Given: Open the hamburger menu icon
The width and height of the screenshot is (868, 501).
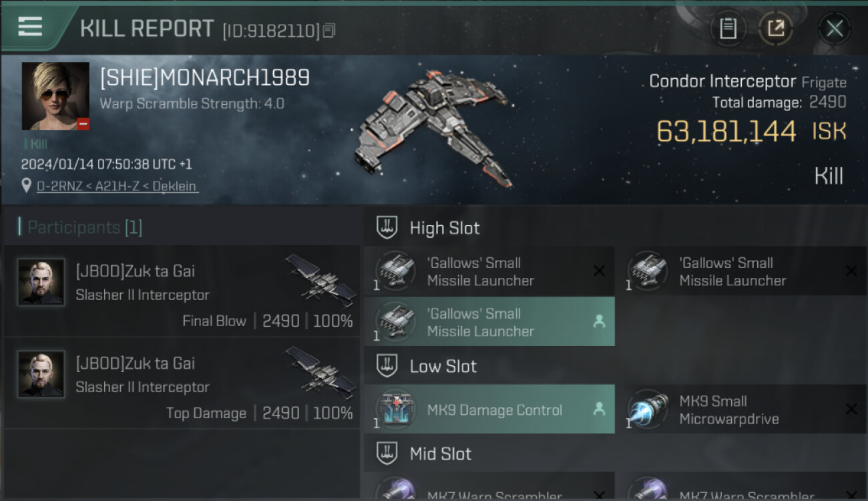Looking at the screenshot, I should (x=30, y=27).
